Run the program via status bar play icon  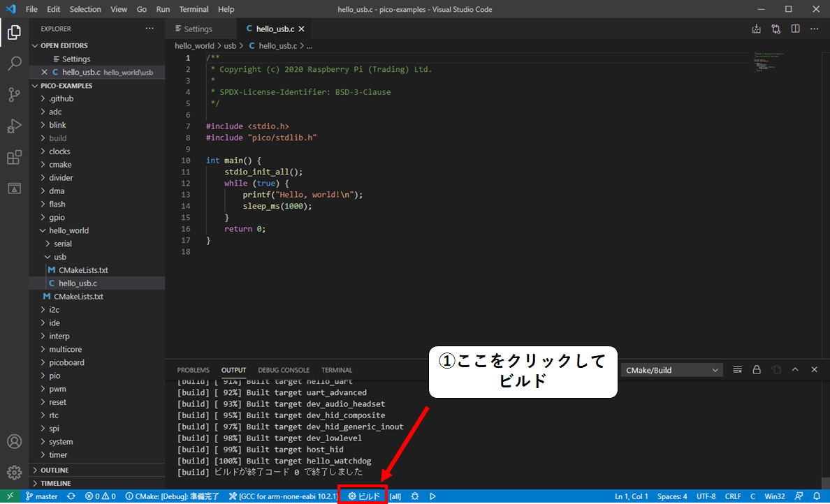(432, 496)
